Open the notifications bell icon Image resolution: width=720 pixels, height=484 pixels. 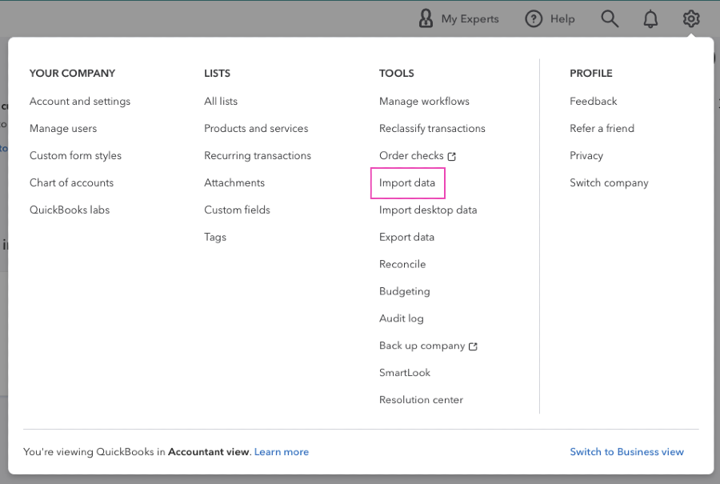coord(650,19)
